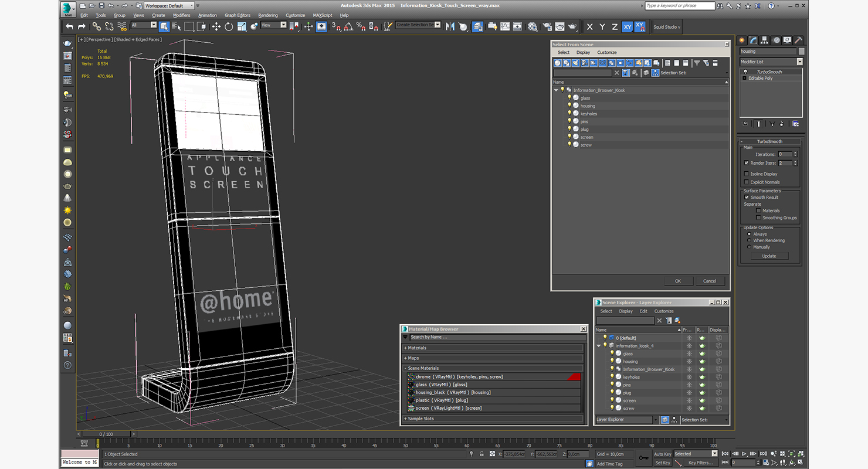This screenshot has width=868, height=469.
Task: Open the reference coordinate View dropdown
Action: (x=274, y=25)
